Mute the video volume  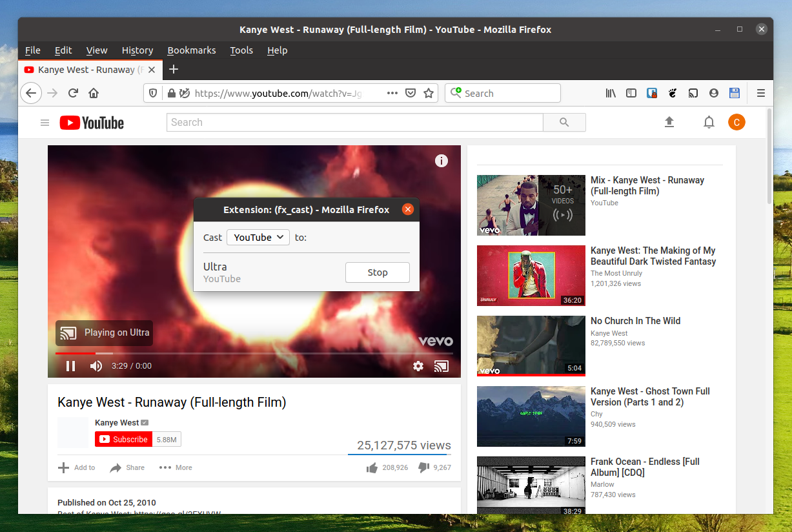point(96,366)
